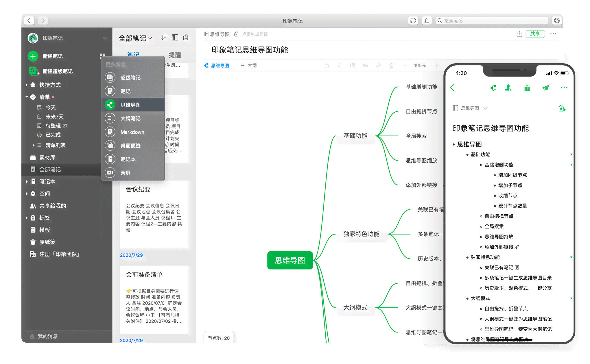Click the 共享 button
The image size is (590, 364).
(x=535, y=34)
